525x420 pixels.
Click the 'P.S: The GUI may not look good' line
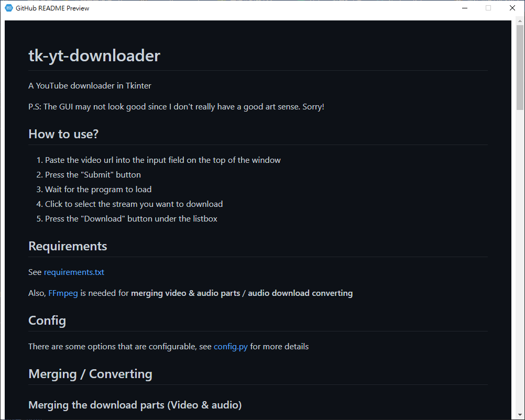tap(176, 107)
